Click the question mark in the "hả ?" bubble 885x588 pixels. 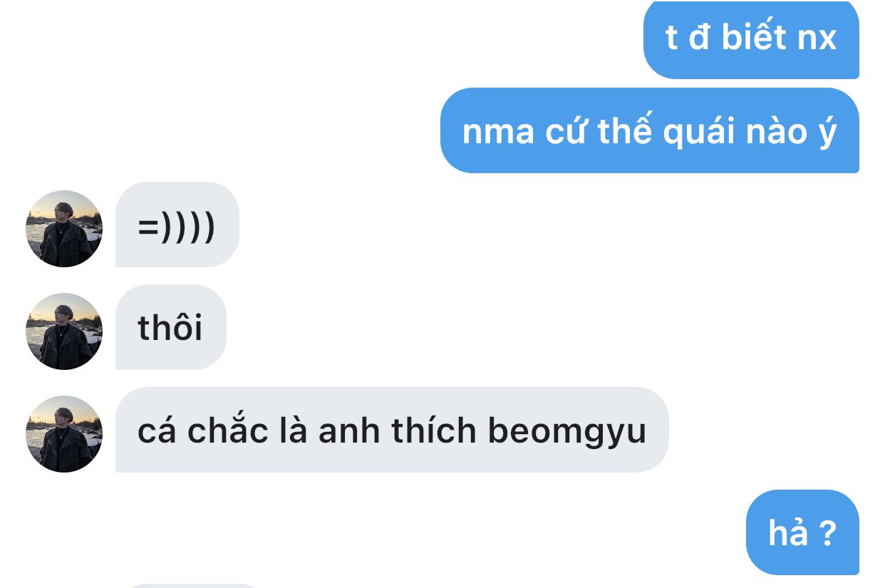(x=827, y=533)
